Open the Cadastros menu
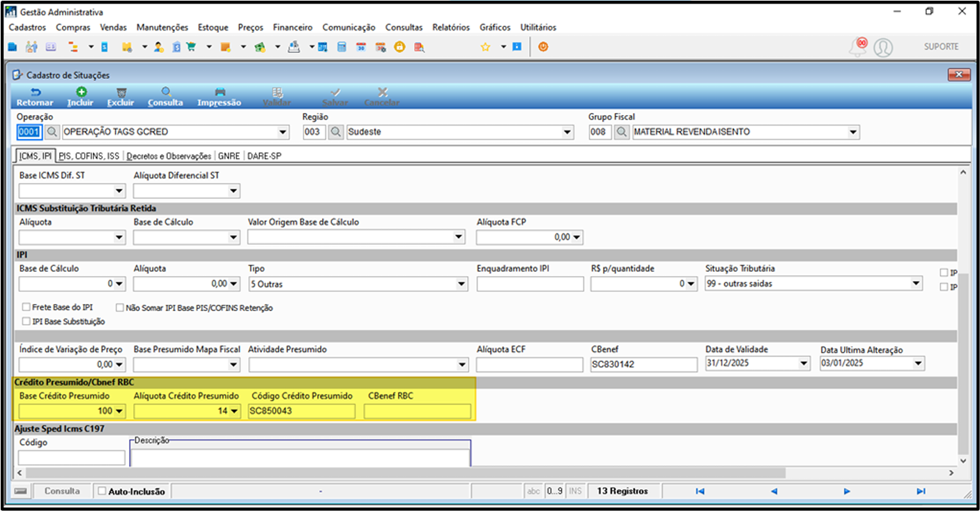The width and height of the screenshot is (980, 511). click(27, 27)
